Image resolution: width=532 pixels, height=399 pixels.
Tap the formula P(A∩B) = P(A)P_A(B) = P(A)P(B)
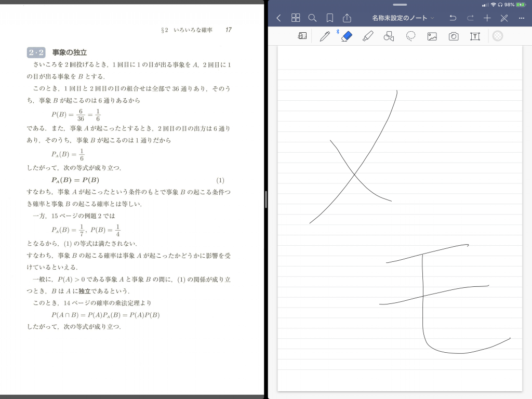[x=105, y=315]
